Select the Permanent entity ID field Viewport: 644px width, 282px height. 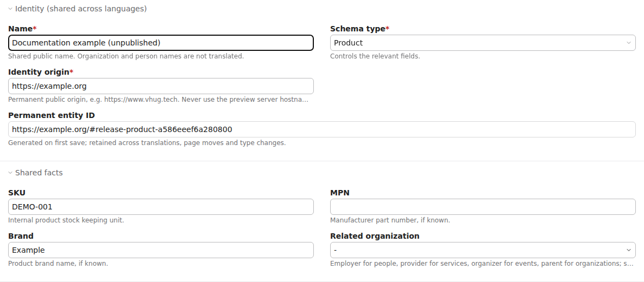coord(321,129)
